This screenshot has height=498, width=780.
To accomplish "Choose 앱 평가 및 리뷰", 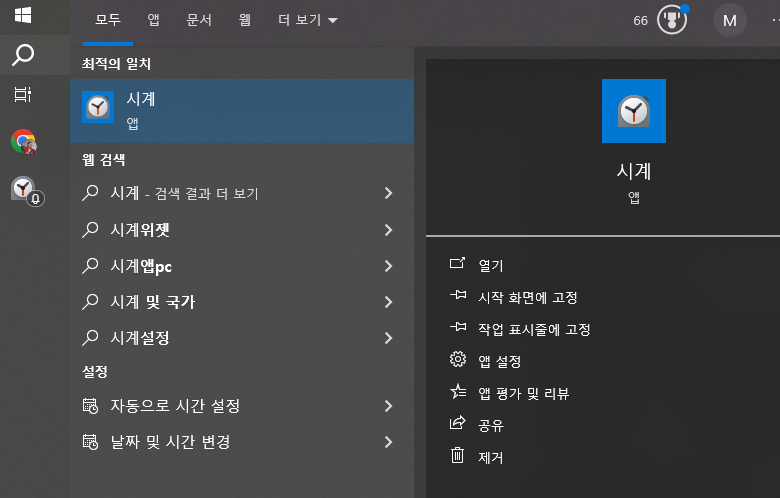I will pyautogui.click(x=523, y=394).
